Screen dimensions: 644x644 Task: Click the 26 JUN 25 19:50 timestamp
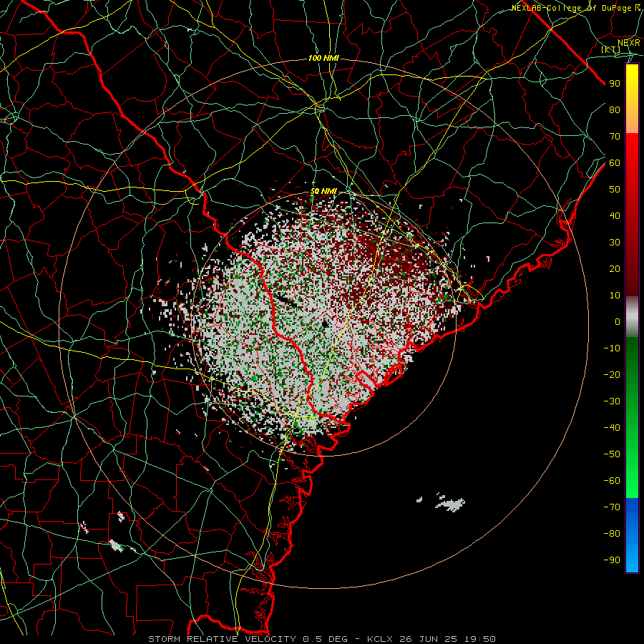(447, 639)
